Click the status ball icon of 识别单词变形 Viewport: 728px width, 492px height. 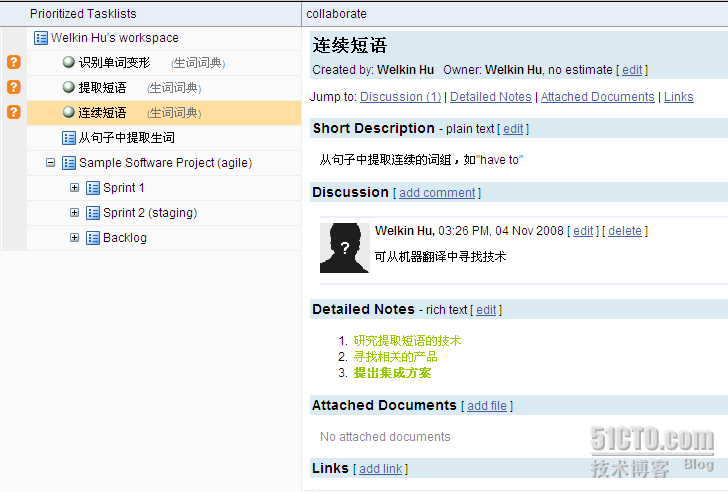point(69,62)
